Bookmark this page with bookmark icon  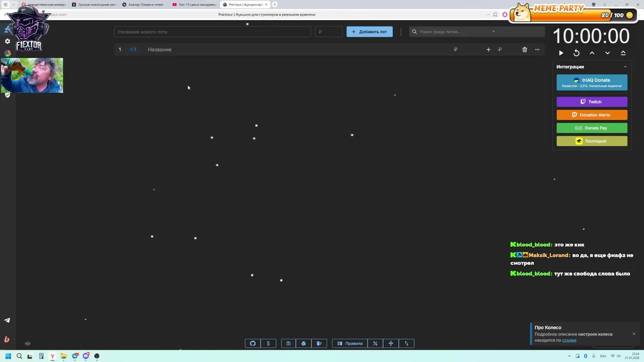tap(495, 15)
